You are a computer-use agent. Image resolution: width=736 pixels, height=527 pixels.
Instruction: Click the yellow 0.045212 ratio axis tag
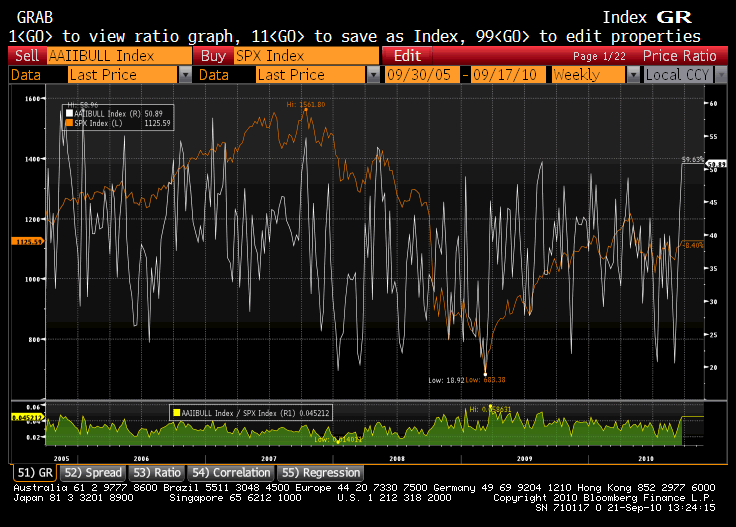click(27, 417)
